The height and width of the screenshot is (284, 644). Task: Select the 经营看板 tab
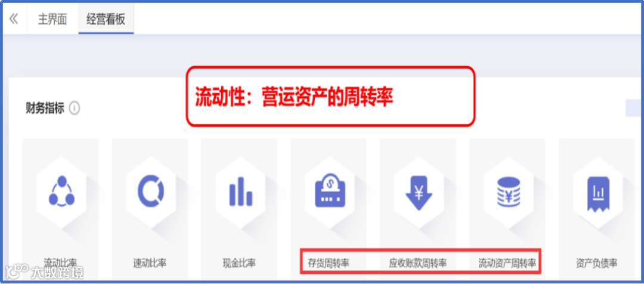coord(106,19)
